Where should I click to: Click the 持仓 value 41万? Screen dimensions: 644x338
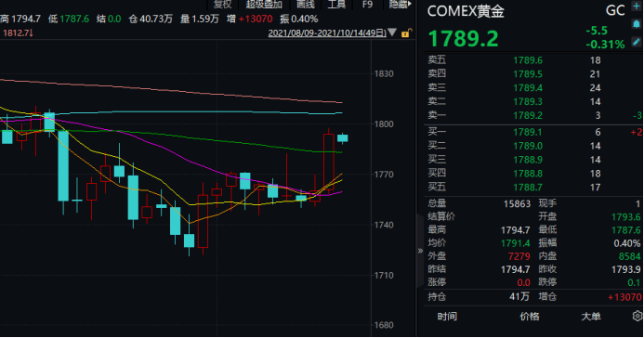(x=519, y=296)
